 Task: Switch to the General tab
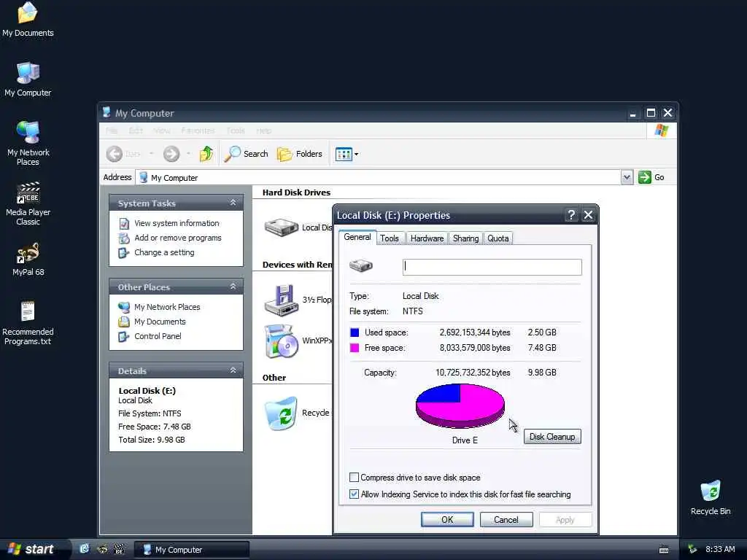tap(357, 237)
